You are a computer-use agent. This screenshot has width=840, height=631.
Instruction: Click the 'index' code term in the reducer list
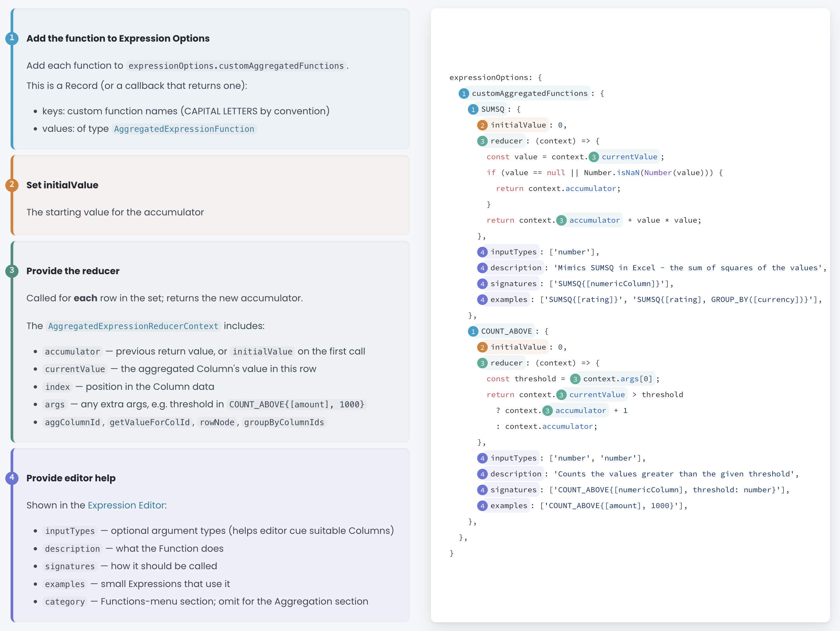point(58,387)
